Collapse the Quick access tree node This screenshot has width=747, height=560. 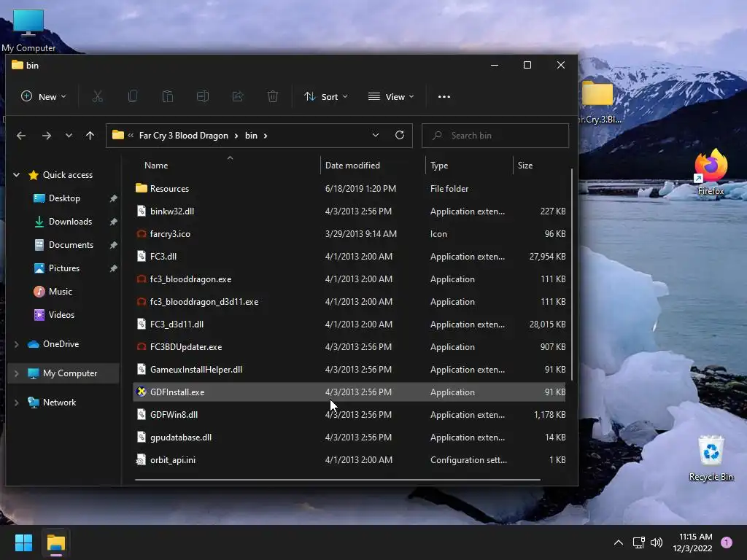pos(16,175)
